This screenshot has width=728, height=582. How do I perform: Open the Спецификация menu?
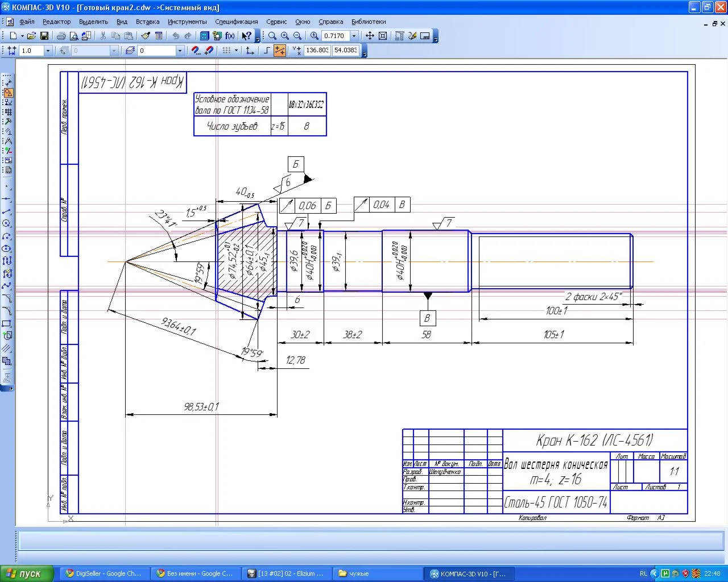click(x=236, y=22)
